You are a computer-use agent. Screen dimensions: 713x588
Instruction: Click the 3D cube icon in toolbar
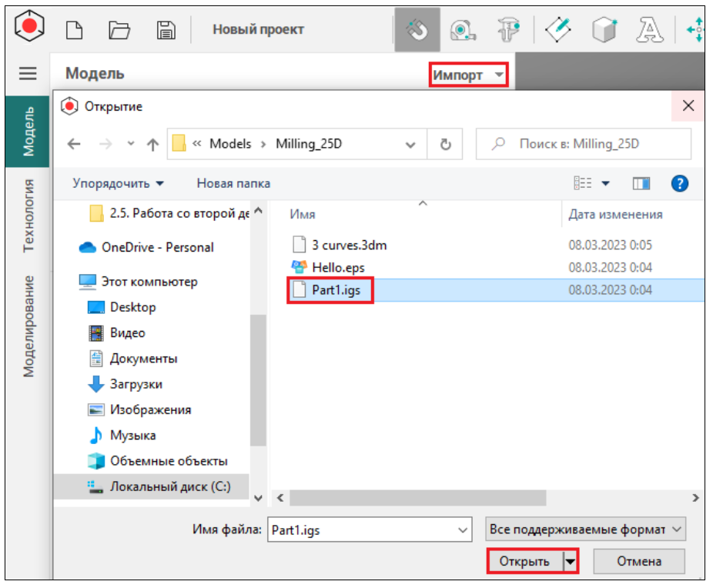604,30
